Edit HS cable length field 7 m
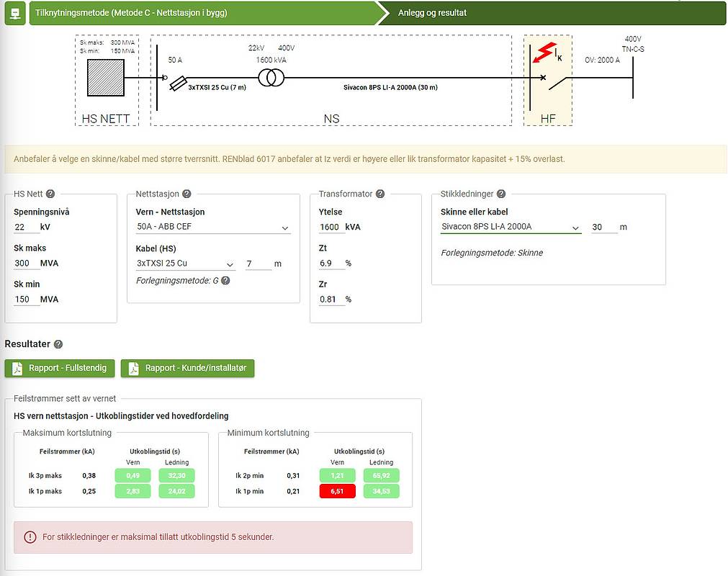The image size is (728, 576). 258,264
